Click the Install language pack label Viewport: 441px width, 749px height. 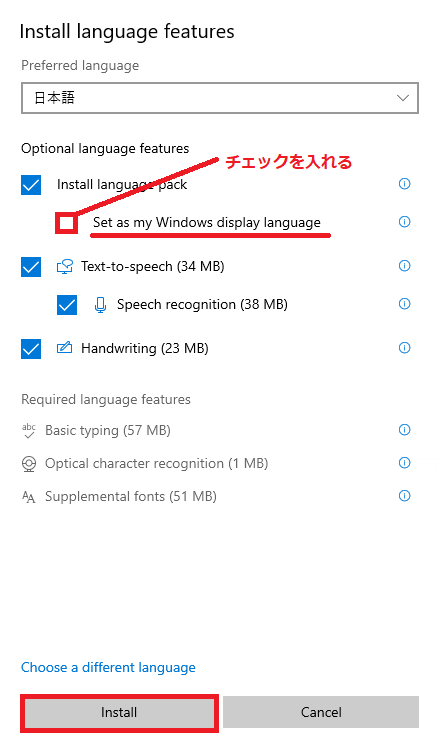[x=122, y=184]
